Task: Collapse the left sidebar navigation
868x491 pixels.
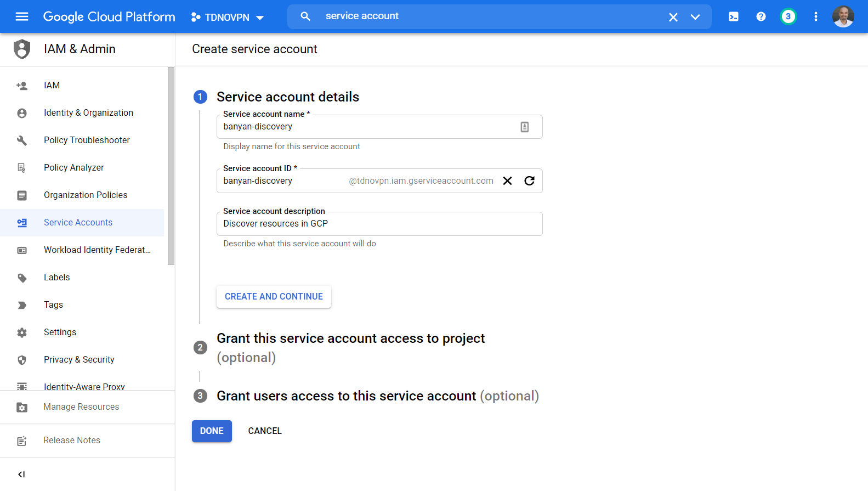Action: tap(21, 475)
